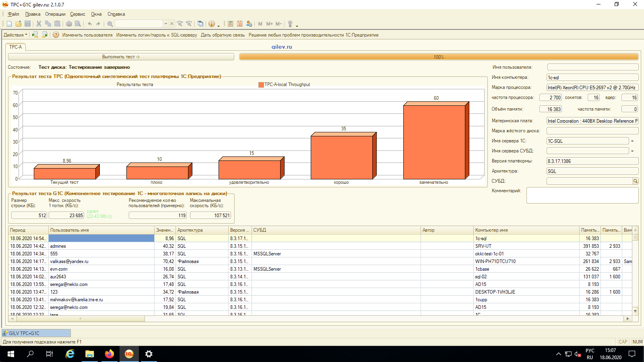Click the magnifier icon in СУБД field
Viewport: 644px width, 362px height.
click(636, 181)
